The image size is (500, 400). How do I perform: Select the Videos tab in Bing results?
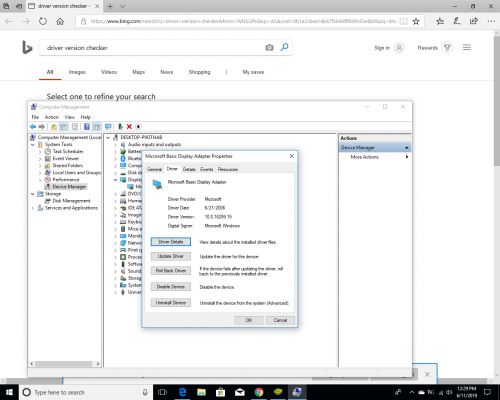109,72
